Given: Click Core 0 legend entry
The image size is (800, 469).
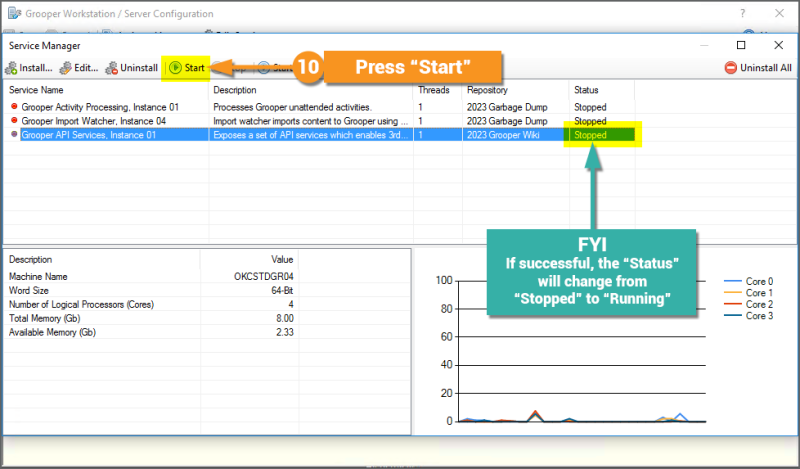Looking at the screenshot, I should click(748, 281).
